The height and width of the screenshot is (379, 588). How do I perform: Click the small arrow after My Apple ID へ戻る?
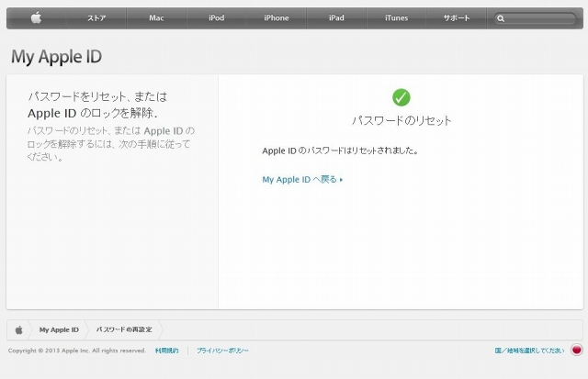pyautogui.click(x=341, y=180)
